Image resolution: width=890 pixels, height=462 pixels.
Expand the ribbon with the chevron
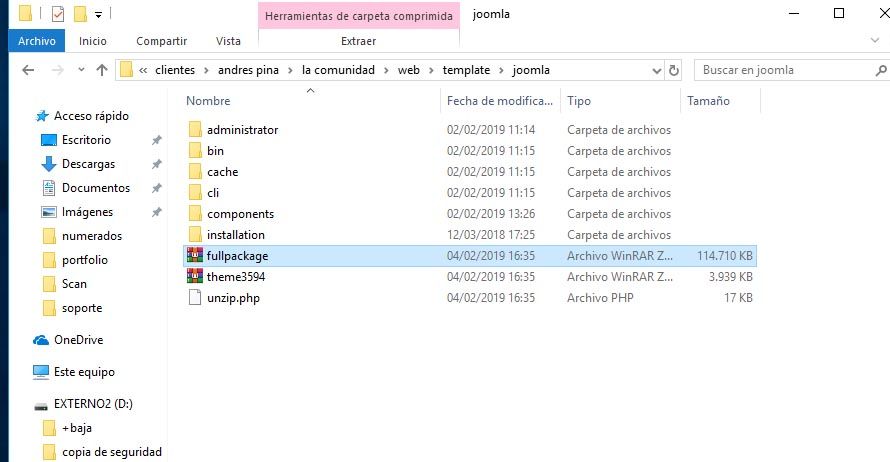point(875,40)
